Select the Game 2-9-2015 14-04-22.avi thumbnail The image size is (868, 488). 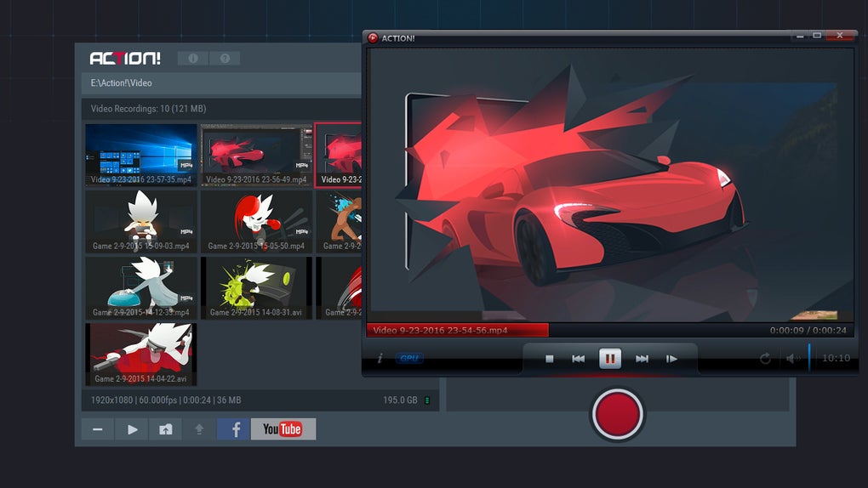(x=141, y=355)
